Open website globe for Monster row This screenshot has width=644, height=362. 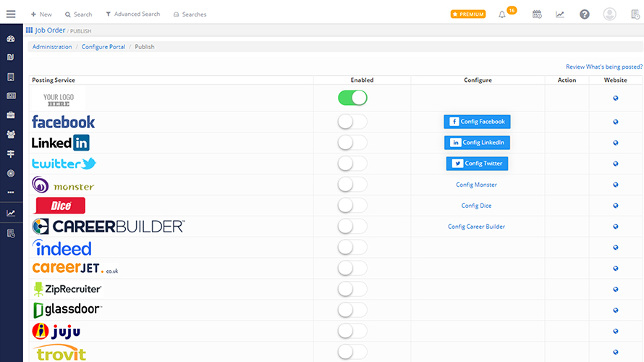616,185
